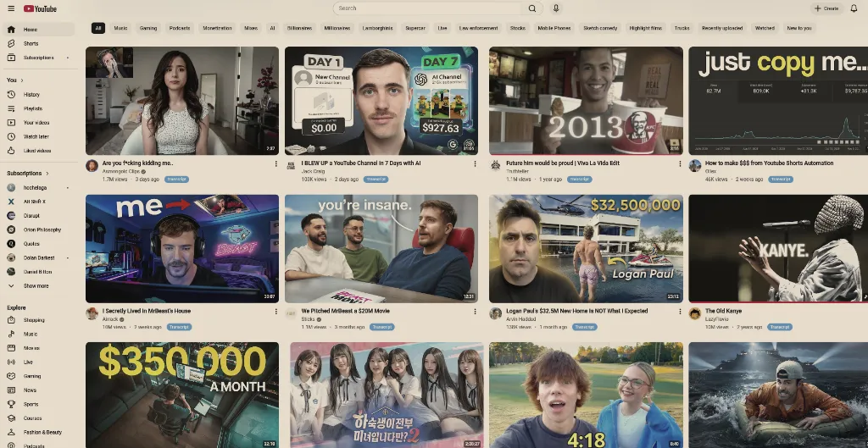Open Watch later in sidebar
Viewport: 868px width, 448px height.
(x=38, y=136)
